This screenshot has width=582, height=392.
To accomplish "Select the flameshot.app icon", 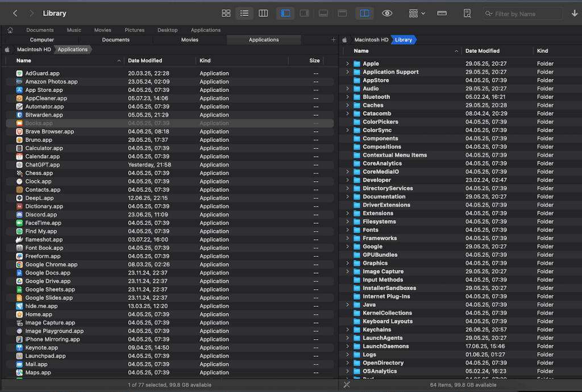I will point(19,240).
